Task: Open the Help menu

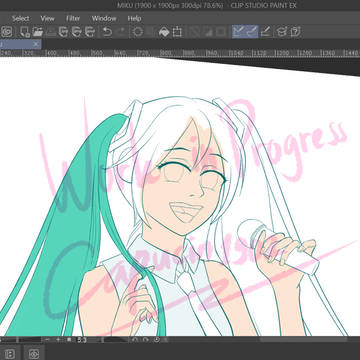Action: (x=134, y=19)
